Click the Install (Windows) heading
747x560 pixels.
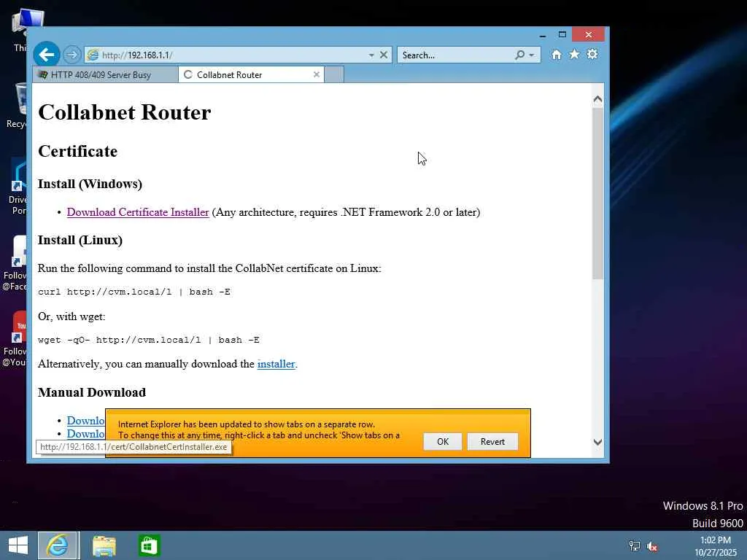pyautogui.click(x=90, y=184)
